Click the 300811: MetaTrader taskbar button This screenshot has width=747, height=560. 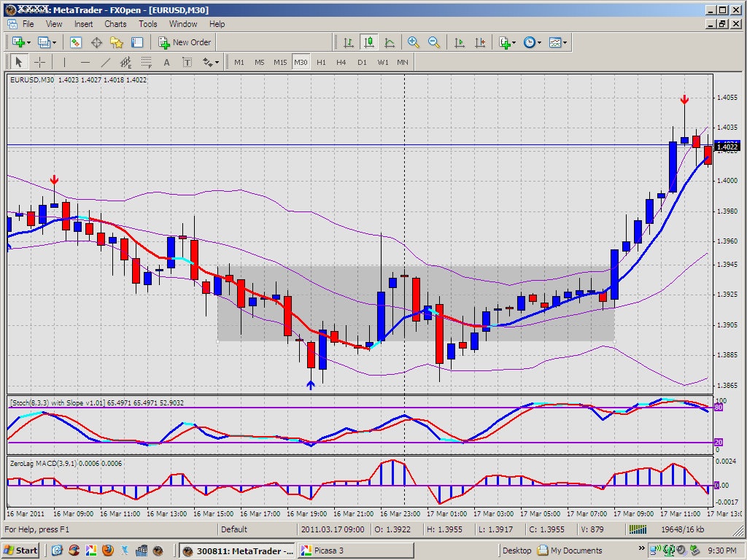[x=238, y=551]
